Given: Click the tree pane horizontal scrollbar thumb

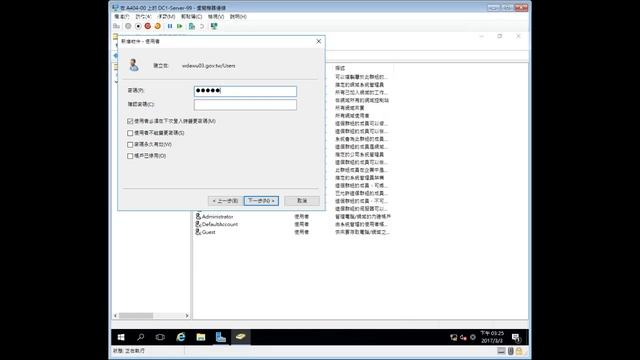Looking at the screenshot, I should (x=136, y=316).
